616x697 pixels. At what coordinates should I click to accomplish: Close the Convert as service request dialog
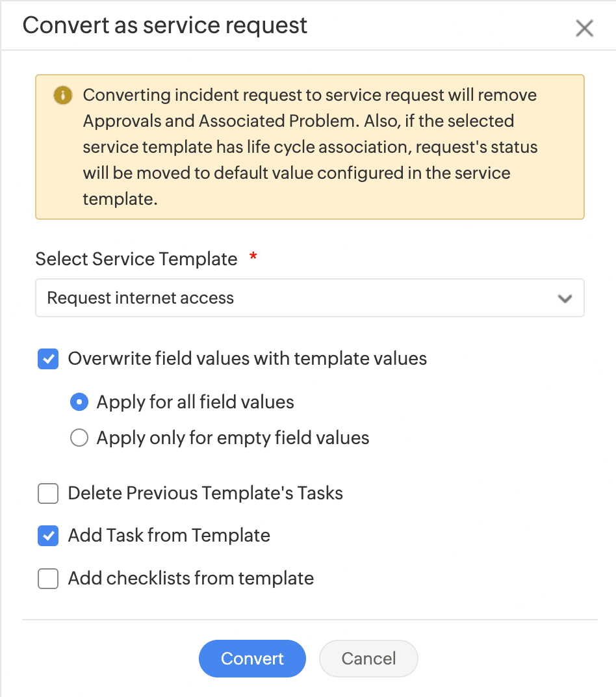coord(584,29)
